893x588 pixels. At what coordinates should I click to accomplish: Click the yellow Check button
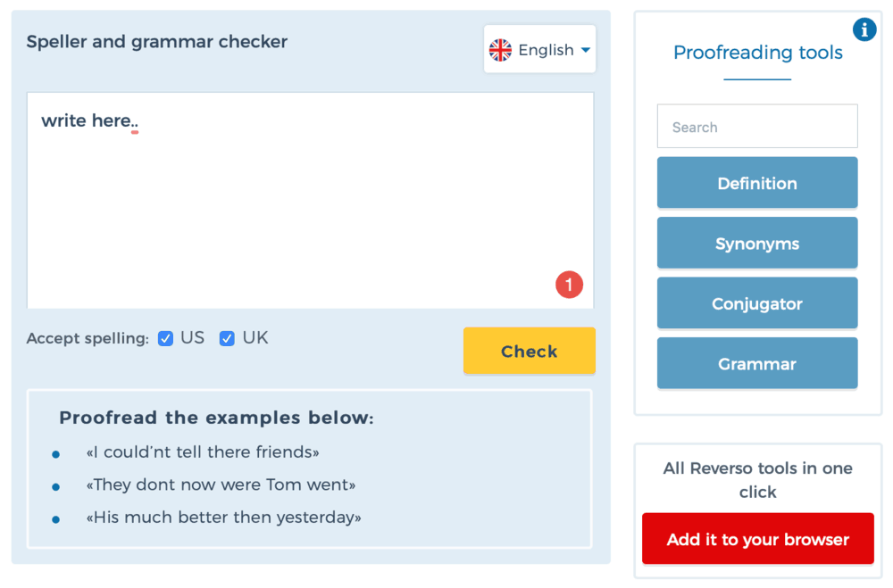[x=529, y=351]
